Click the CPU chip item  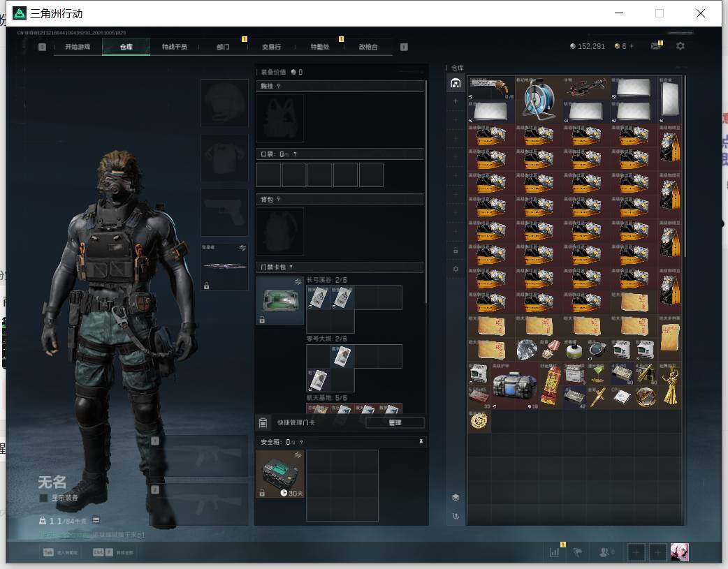(x=622, y=398)
